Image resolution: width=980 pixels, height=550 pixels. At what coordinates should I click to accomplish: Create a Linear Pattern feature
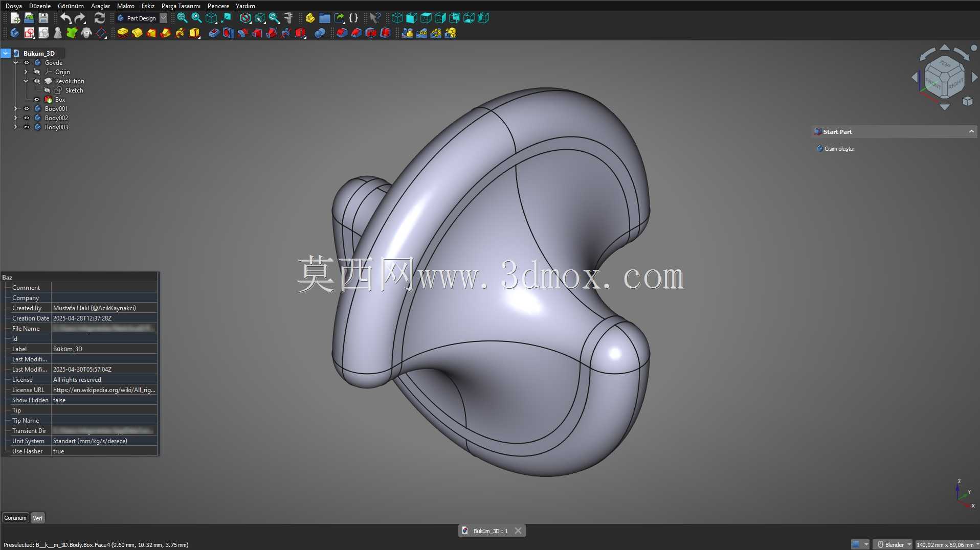click(421, 33)
